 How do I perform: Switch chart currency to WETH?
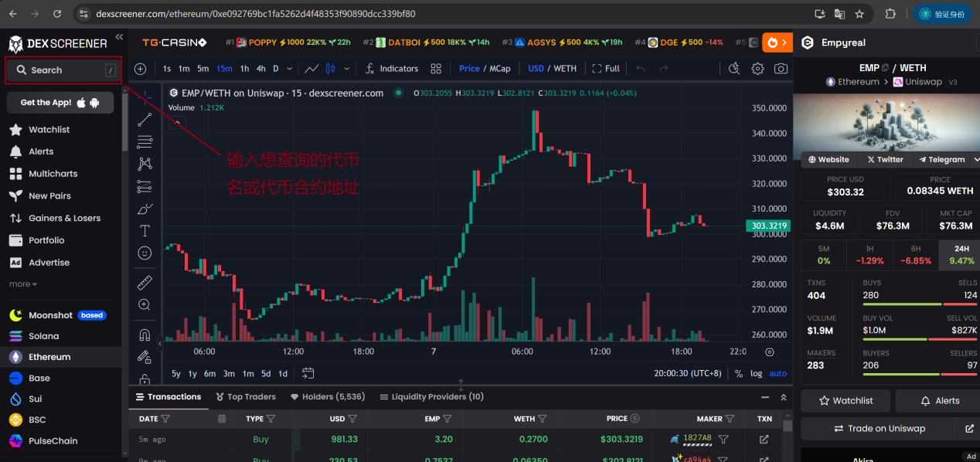click(x=565, y=69)
